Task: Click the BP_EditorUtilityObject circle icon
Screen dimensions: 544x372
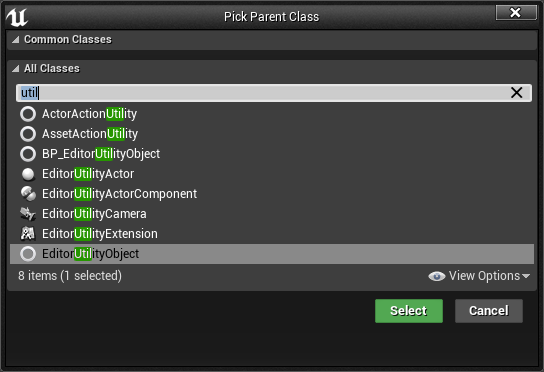Action: 28,154
